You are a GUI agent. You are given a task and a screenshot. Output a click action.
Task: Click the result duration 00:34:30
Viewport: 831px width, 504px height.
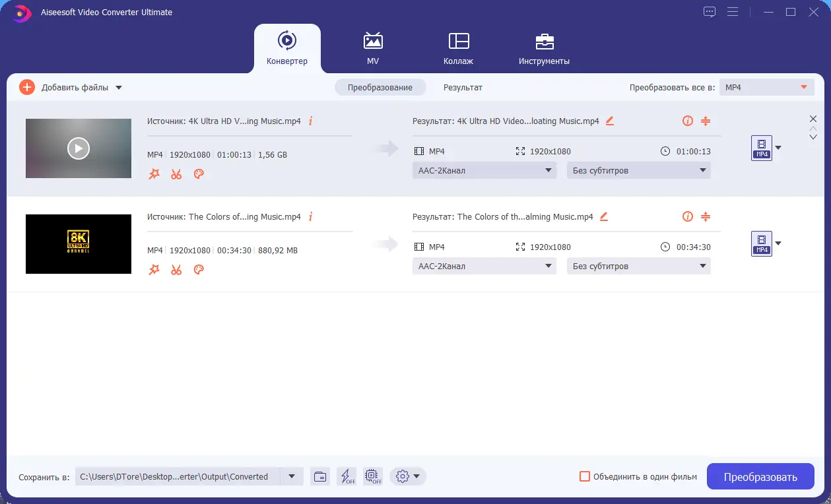(x=694, y=247)
